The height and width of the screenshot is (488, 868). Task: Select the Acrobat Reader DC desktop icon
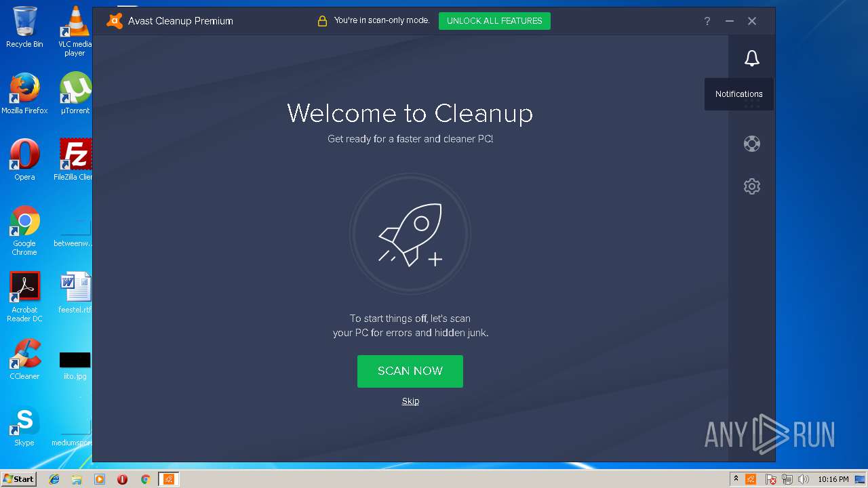tap(24, 297)
